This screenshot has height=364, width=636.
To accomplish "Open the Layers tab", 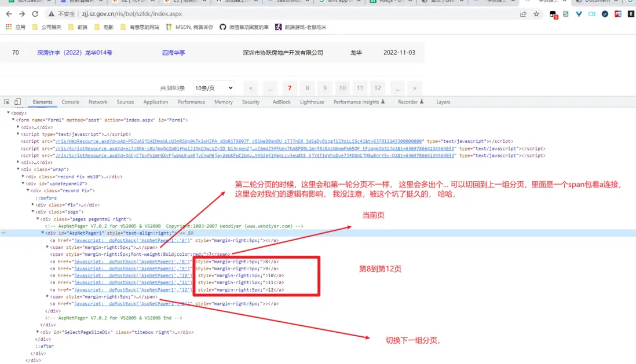I will pos(443,102).
